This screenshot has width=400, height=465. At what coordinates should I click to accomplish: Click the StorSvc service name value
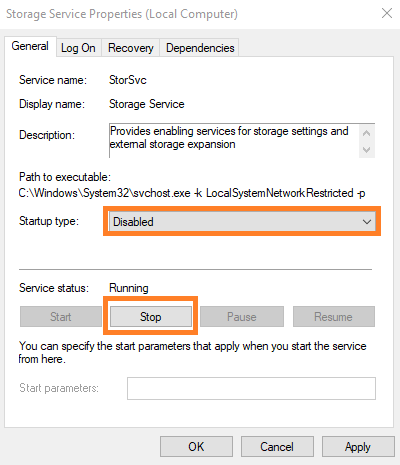point(128,80)
